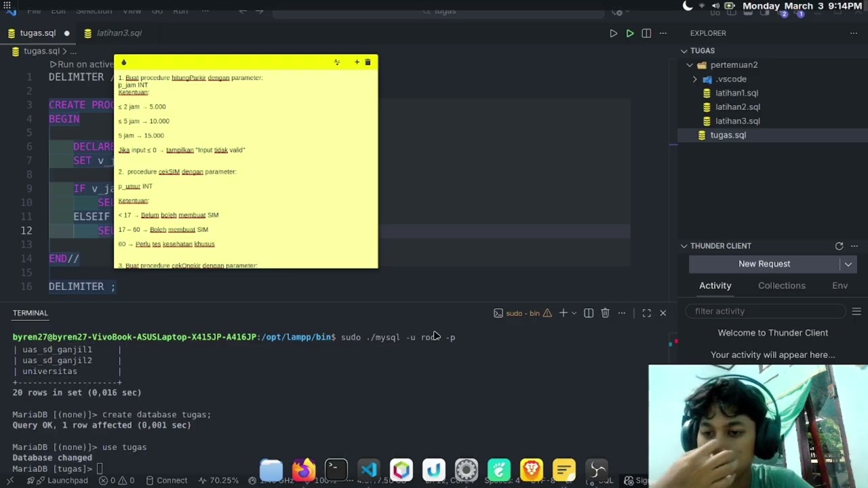
Task: Toggle night mode moon in system tray
Action: pyautogui.click(x=688, y=6)
